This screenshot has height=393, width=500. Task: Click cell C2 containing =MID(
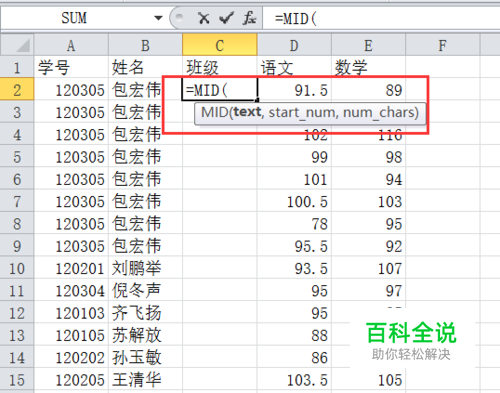[x=220, y=90]
